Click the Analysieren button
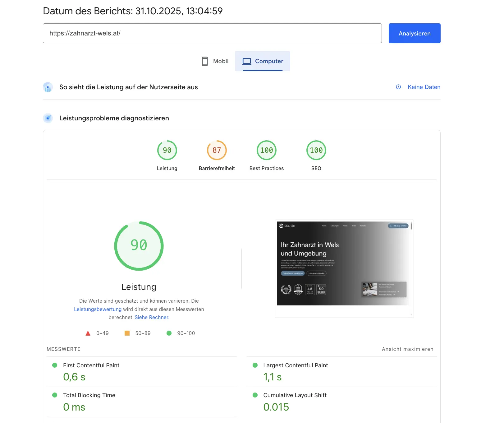The image size is (504, 423). click(x=415, y=33)
